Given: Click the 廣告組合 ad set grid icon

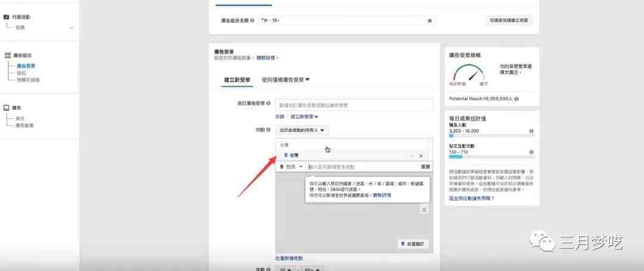Looking at the screenshot, I should coord(7,55).
